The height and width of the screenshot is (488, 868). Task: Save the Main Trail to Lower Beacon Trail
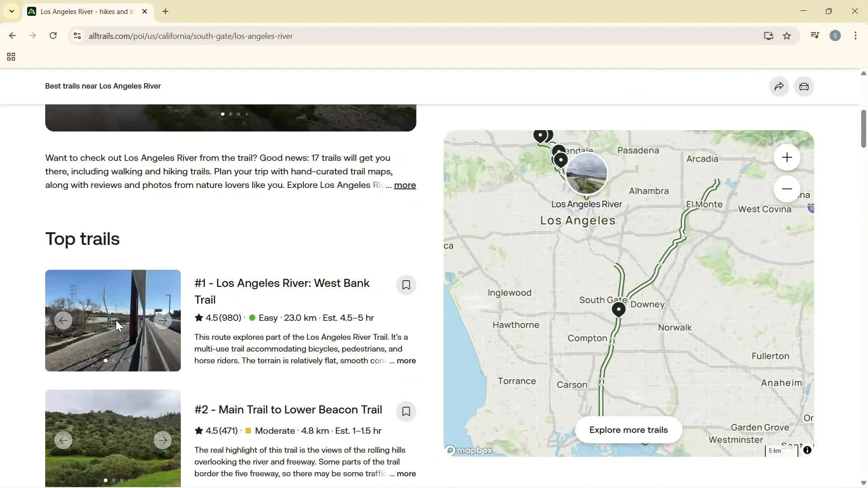coord(406,411)
